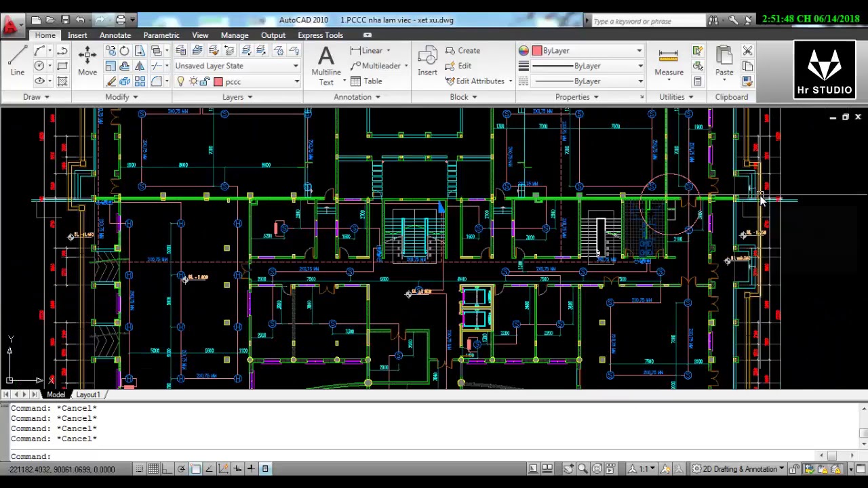Click the Zoom magnifier icon in status bar
Image resolution: width=868 pixels, height=488 pixels.
coord(583,468)
